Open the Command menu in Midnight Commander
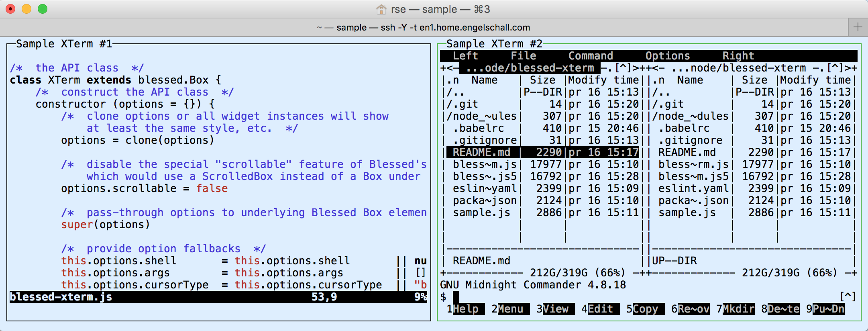This screenshot has width=868, height=331. (x=591, y=56)
